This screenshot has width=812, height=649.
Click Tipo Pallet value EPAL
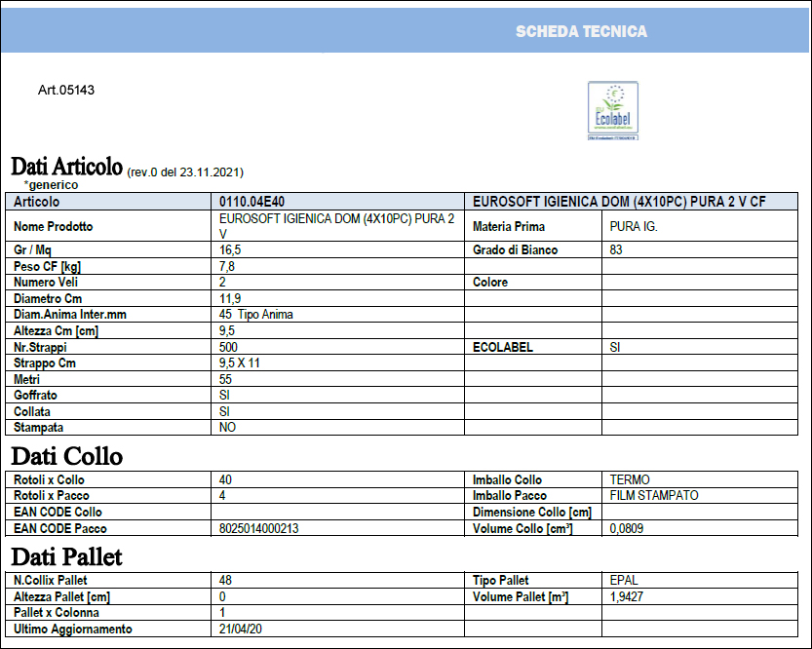coord(624,580)
